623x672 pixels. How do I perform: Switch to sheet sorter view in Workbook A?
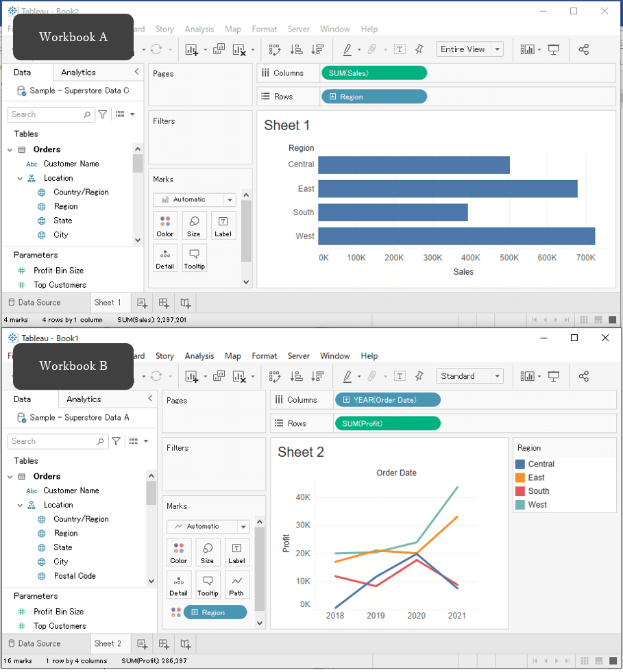coord(583,320)
